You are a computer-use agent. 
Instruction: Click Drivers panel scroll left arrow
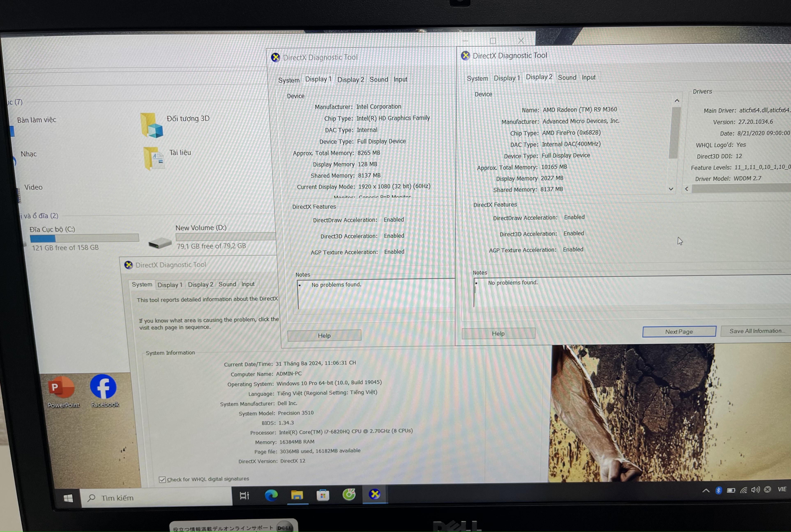[x=687, y=189]
